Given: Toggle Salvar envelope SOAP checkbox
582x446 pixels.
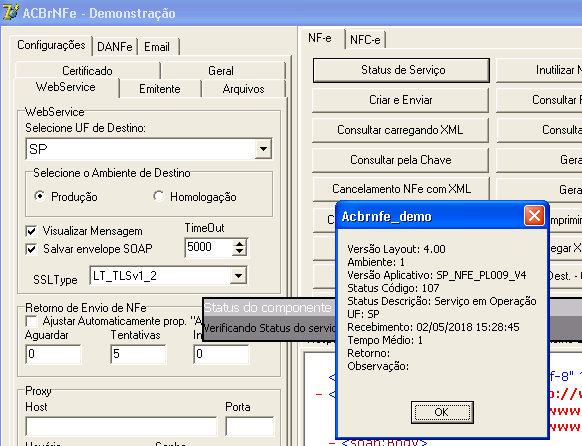Looking at the screenshot, I should click(x=32, y=249).
